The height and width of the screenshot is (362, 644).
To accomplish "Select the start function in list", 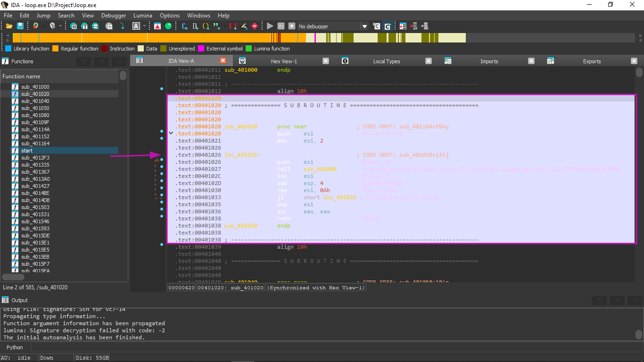I will click(27, 151).
